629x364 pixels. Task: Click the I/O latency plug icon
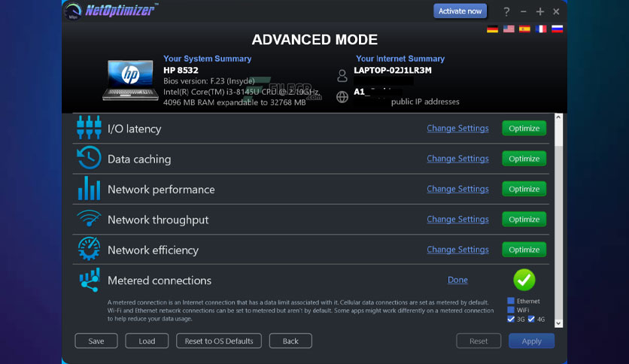(x=89, y=128)
